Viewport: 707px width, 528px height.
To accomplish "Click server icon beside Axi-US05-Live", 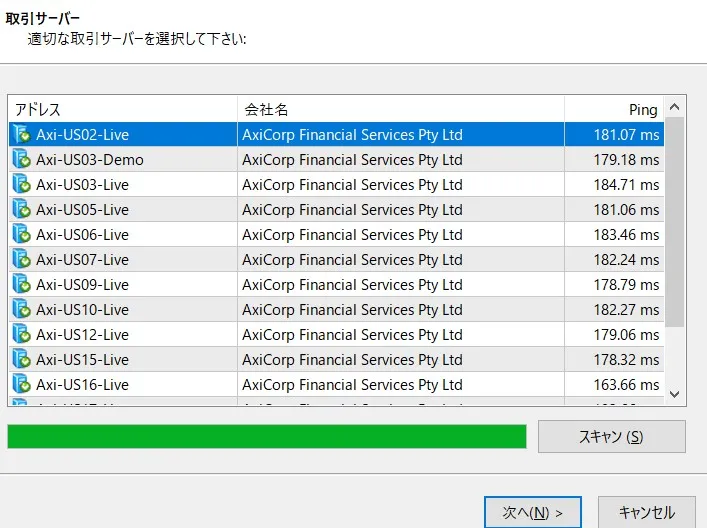I will (x=21, y=209).
